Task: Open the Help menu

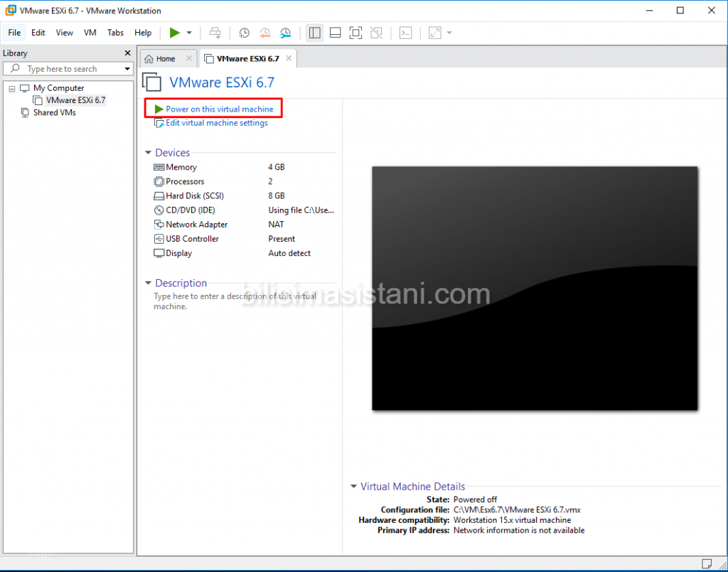Action: pos(143,33)
